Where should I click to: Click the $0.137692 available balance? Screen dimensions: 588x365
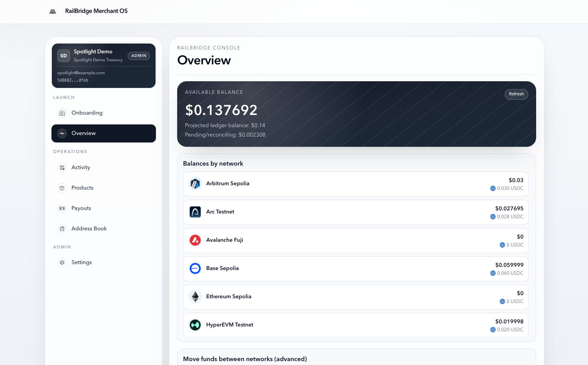221,110
